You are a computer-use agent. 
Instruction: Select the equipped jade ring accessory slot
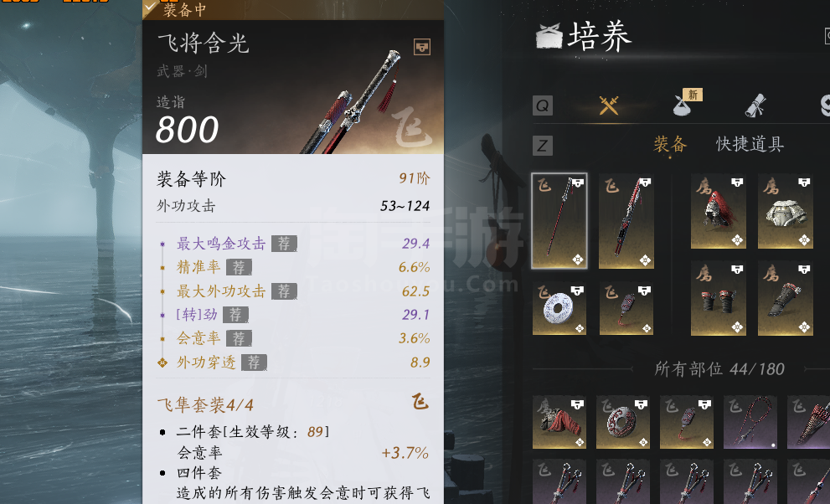[x=559, y=308]
